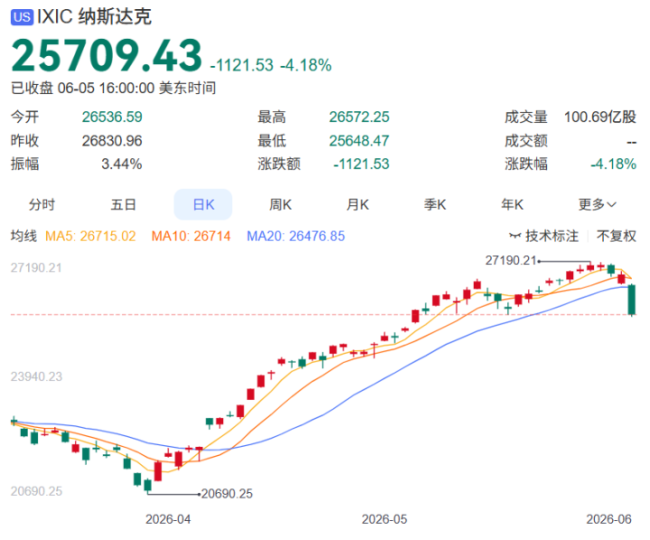Click the 不复权 adjustment setting
The image size is (650, 540).
616,236
